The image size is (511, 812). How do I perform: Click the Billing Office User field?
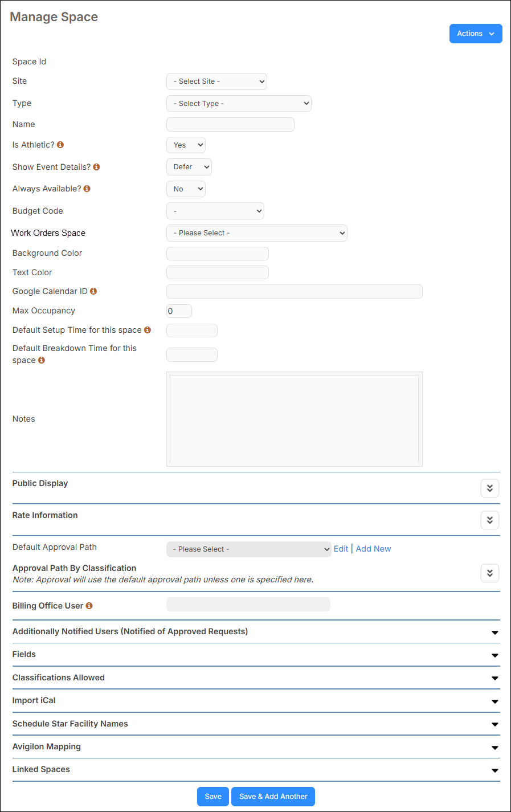(248, 604)
